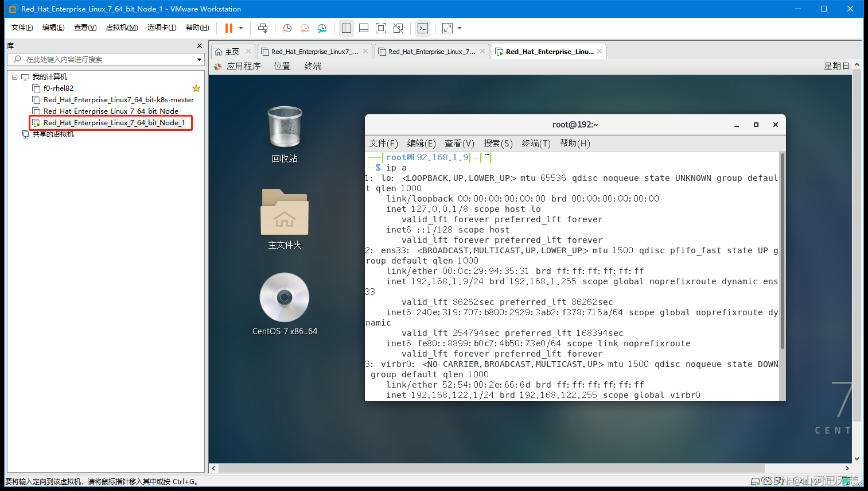Select the 回收站 trash icon on the desktop
Screen dimensions: 868x491
[285, 134]
